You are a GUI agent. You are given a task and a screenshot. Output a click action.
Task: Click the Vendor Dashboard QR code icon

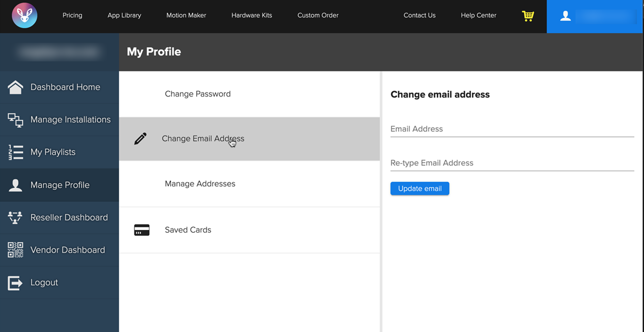pos(15,250)
